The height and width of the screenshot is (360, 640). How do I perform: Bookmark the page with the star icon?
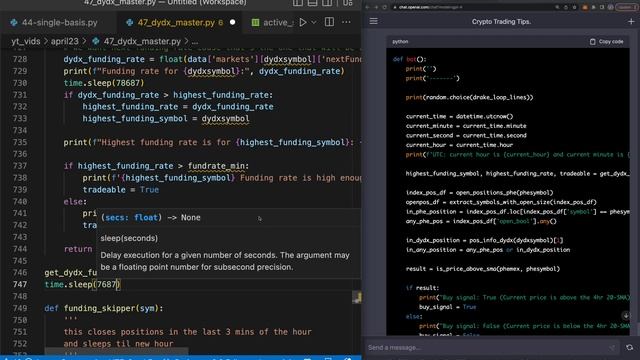click(574, 7)
